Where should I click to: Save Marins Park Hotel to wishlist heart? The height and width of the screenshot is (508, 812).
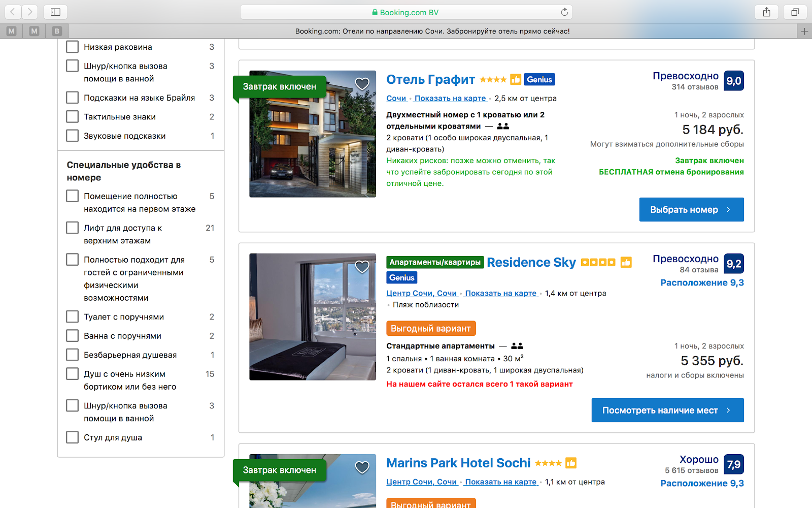tap(362, 467)
